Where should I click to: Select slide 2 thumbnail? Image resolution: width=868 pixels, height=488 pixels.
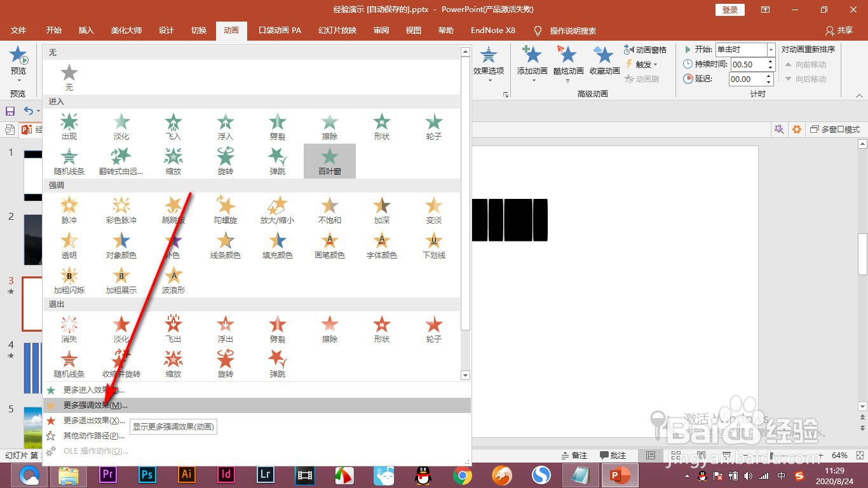tap(32, 240)
